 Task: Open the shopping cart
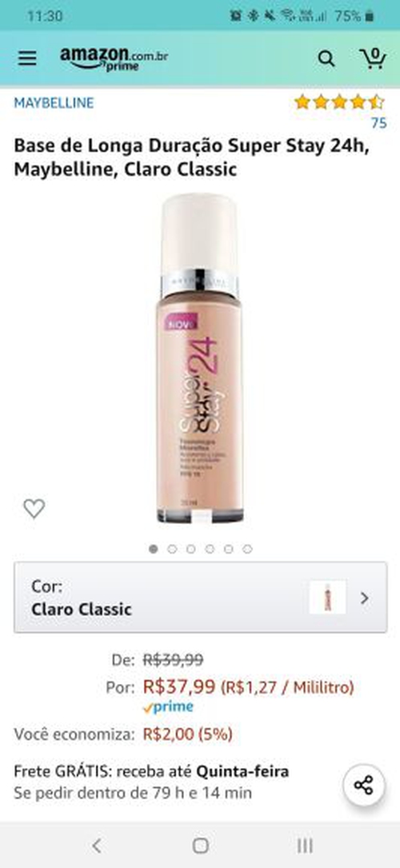tap(373, 58)
